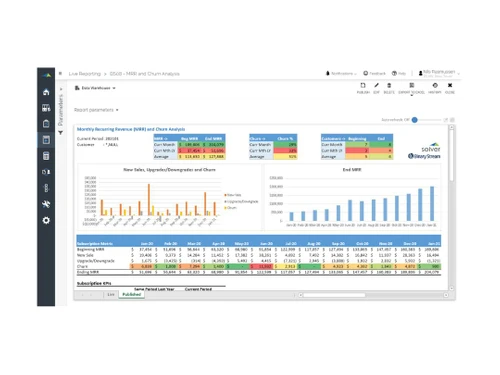Click the New Sales chart title
The width and height of the screenshot is (500, 375).
coord(169,170)
